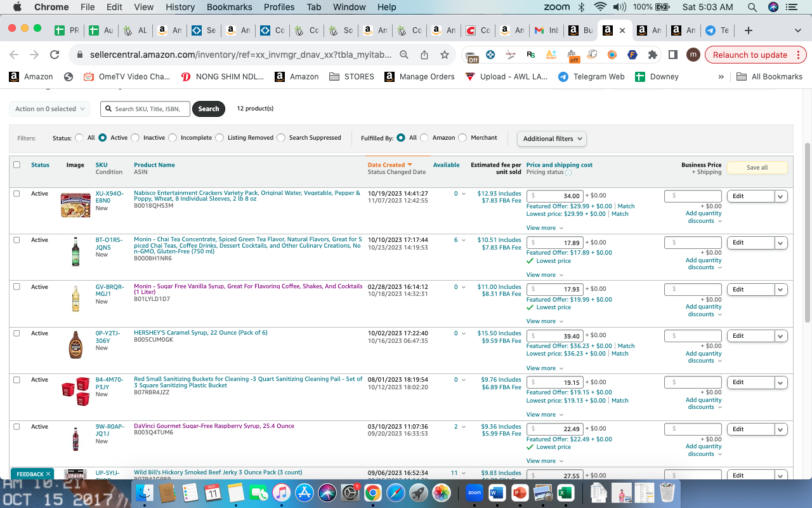Image resolution: width=812 pixels, height=508 pixels.
Task: Click the SKU, Title, ISBN search field
Action: click(145, 109)
